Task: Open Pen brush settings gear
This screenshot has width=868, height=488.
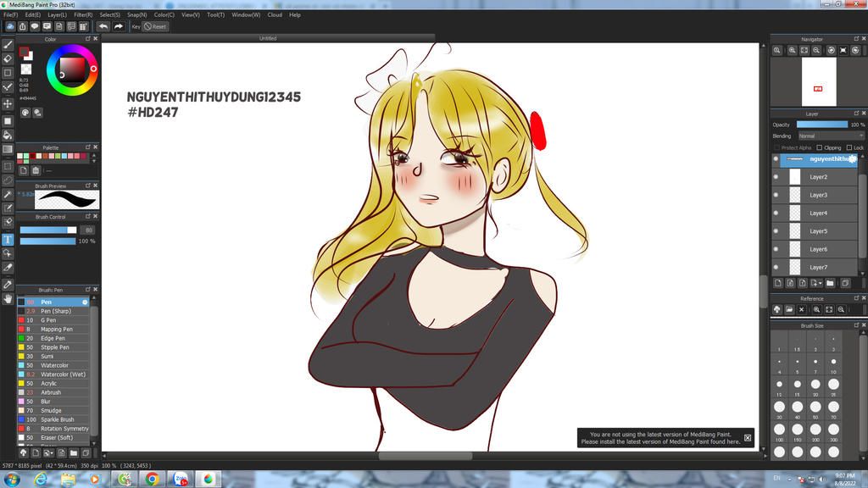Action: coord(85,302)
